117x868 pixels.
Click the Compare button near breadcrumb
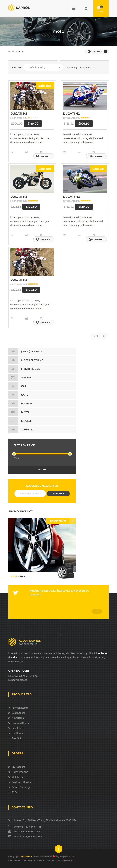tap(97, 51)
